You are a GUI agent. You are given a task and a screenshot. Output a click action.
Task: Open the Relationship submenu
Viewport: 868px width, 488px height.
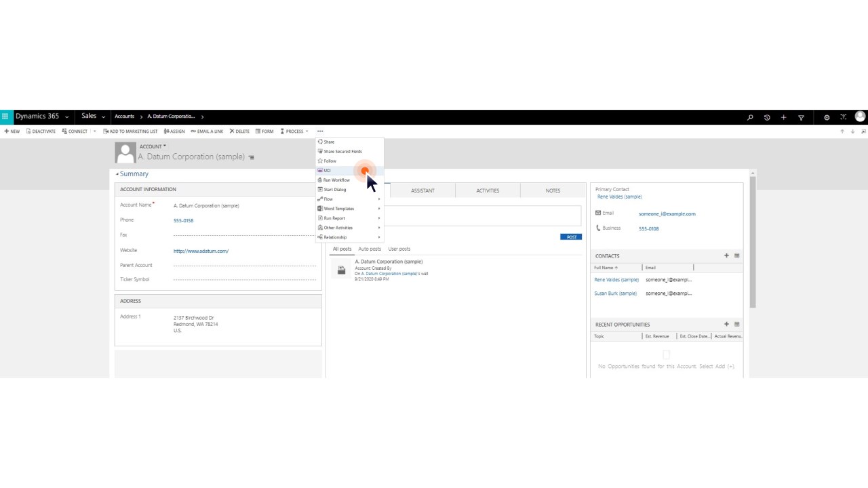(350, 237)
